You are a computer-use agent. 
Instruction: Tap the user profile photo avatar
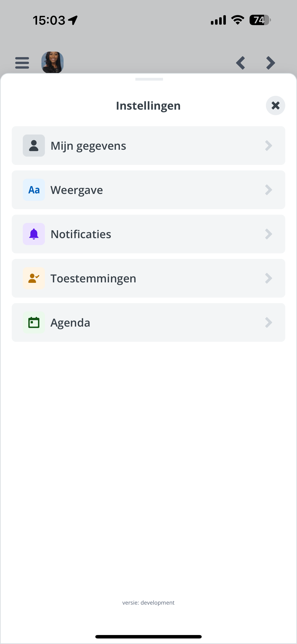52,62
